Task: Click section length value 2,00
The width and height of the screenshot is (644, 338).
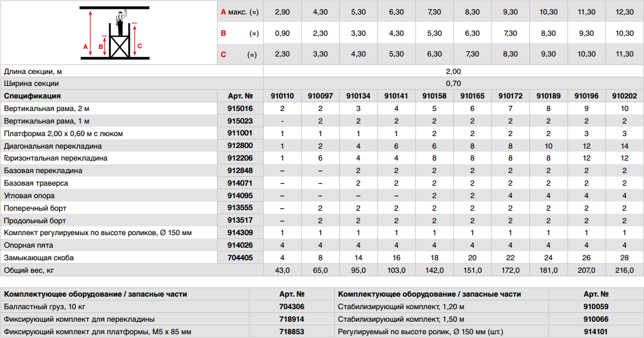Action: 453,71
